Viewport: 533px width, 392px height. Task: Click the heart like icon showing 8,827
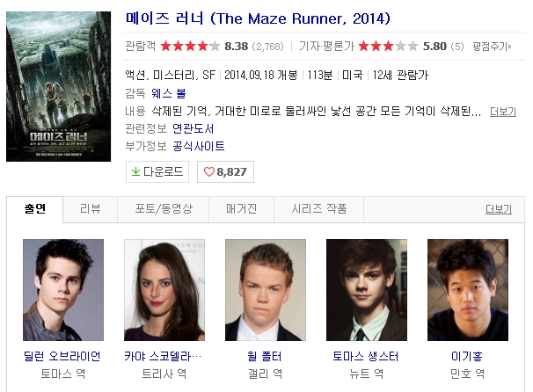(x=208, y=172)
